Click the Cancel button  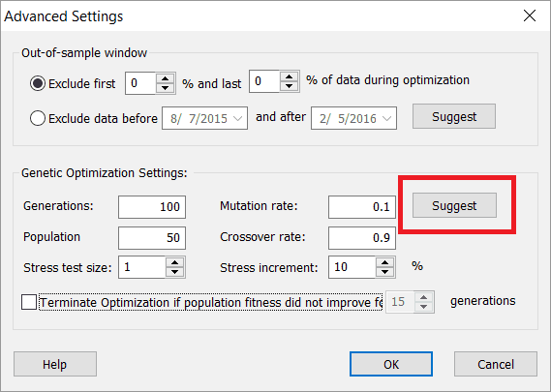tap(496, 364)
